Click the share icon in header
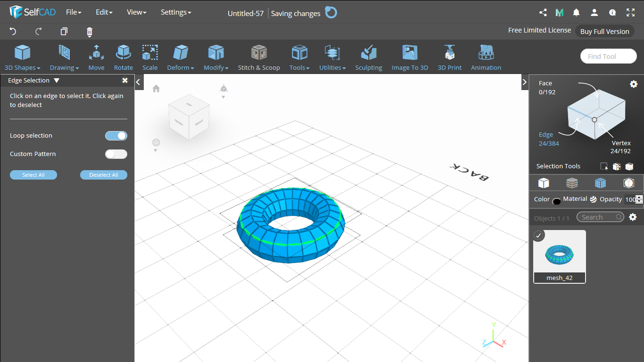 543,13
